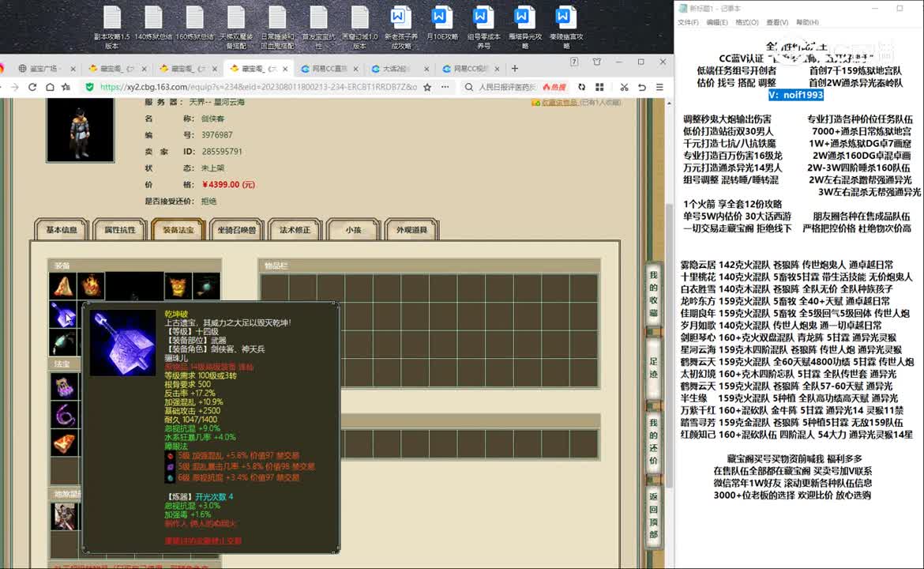Viewport: 924px width, 569px height.
Task: Open the four-squares apps grid icon
Action: pos(599,87)
